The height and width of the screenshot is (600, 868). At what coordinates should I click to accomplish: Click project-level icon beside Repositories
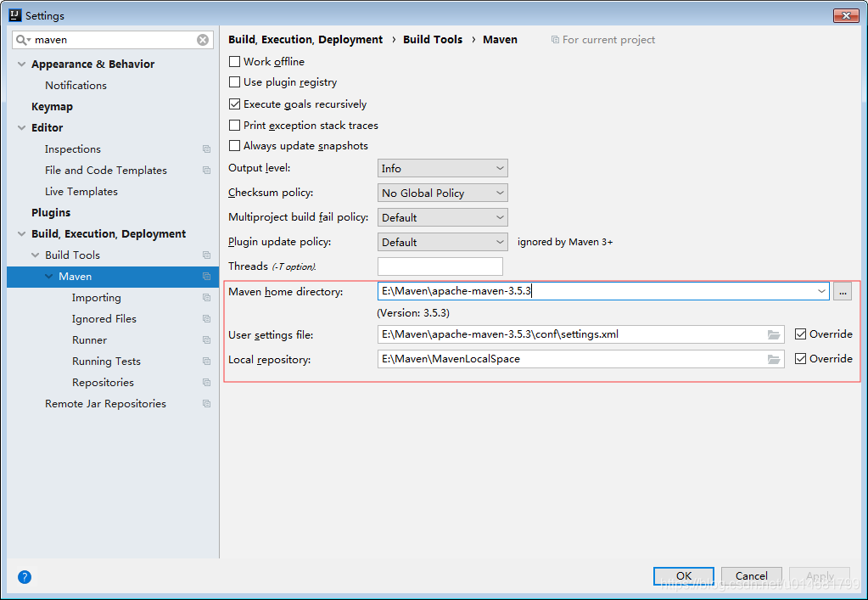tap(206, 383)
